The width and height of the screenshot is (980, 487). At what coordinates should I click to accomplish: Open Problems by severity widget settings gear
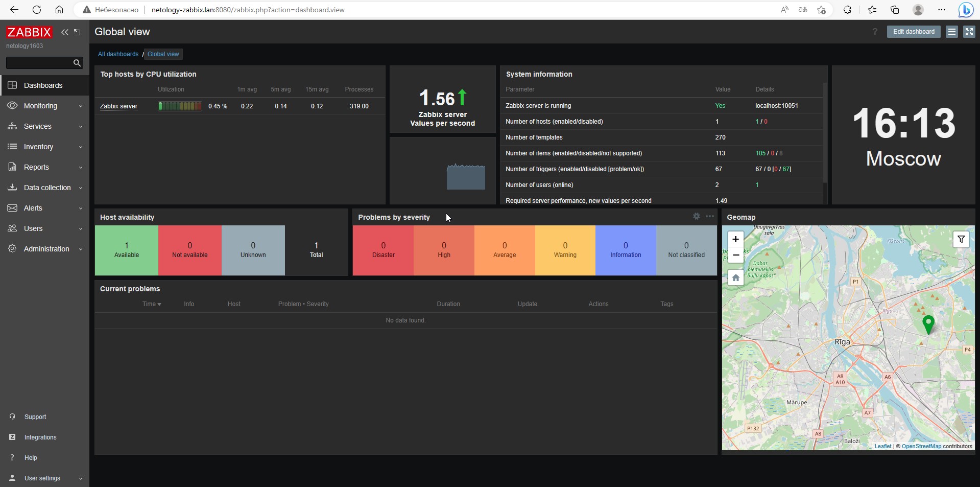pyautogui.click(x=696, y=216)
